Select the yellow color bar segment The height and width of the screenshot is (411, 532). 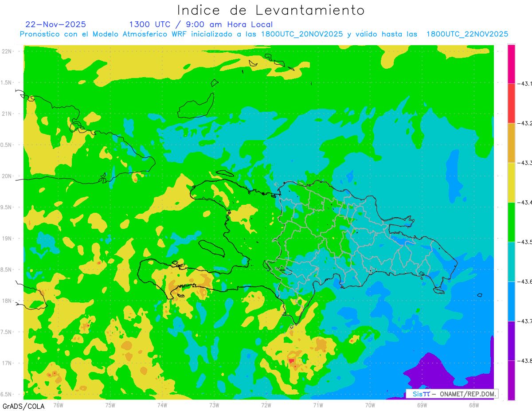coord(511,182)
